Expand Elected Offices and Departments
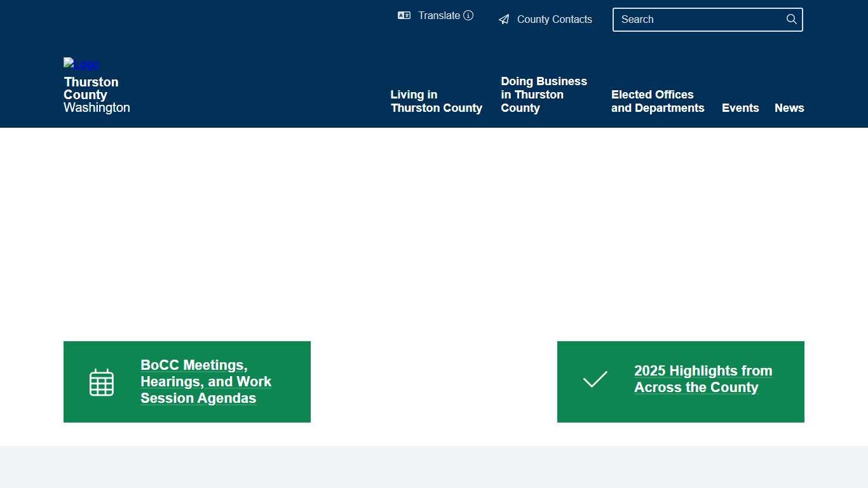868x488 pixels. pos(658,101)
